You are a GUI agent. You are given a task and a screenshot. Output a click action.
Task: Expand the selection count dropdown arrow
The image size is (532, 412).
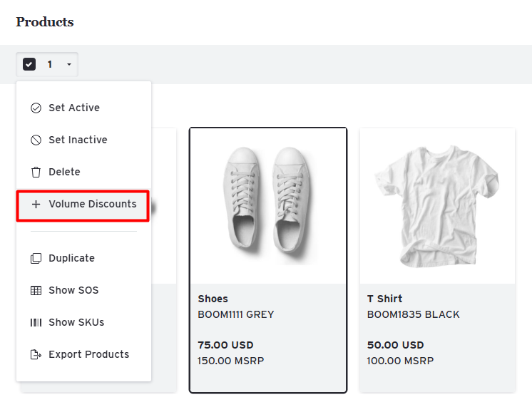(x=69, y=65)
